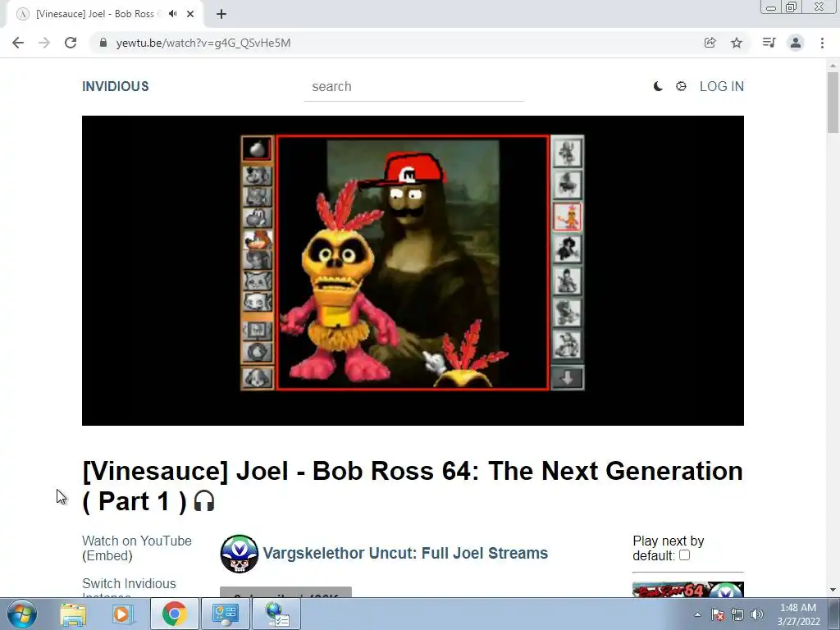Open Chrome three-dot menu
840x630 pixels.
(x=822, y=43)
